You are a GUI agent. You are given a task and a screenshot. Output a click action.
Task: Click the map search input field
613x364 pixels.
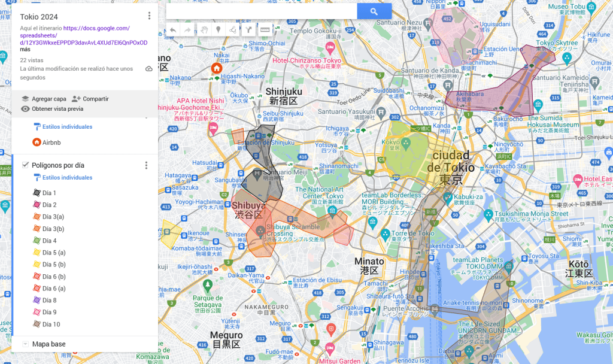tap(261, 11)
